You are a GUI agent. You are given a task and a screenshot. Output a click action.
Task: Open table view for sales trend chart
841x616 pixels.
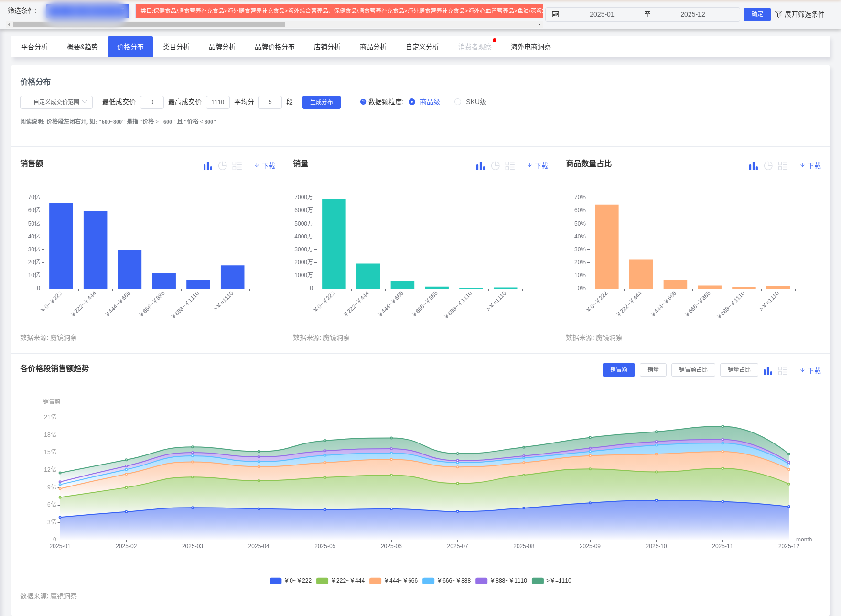pyautogui.click(x=783, y=371)
